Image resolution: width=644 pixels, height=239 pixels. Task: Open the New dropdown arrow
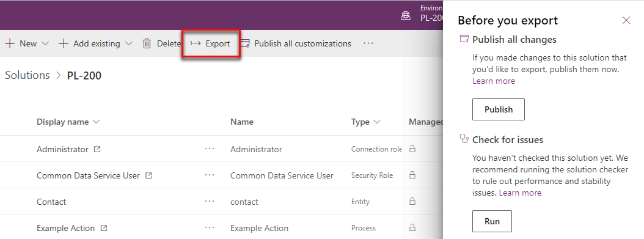point(45,43)
